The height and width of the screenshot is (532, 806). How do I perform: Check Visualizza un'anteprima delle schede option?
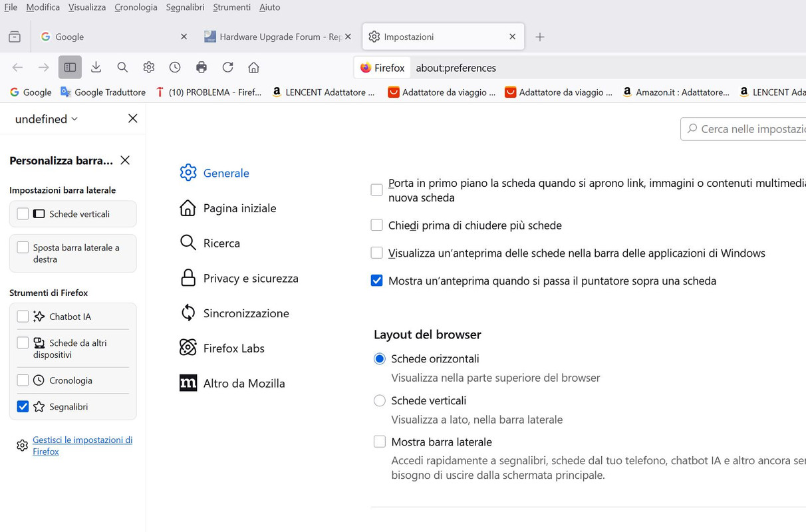(376, 253)
